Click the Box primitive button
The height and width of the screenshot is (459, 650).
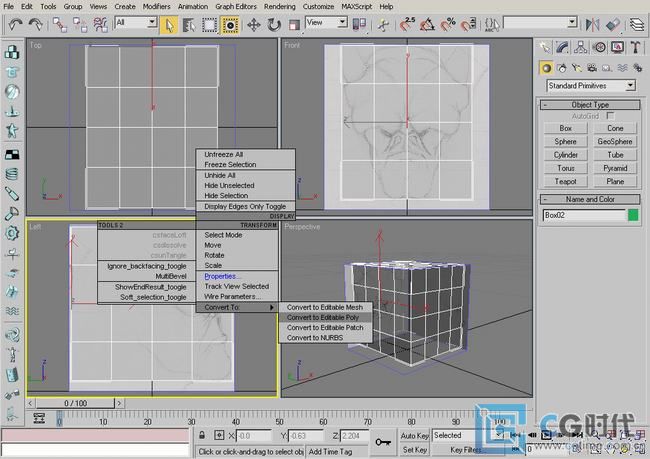click(565, 128)
